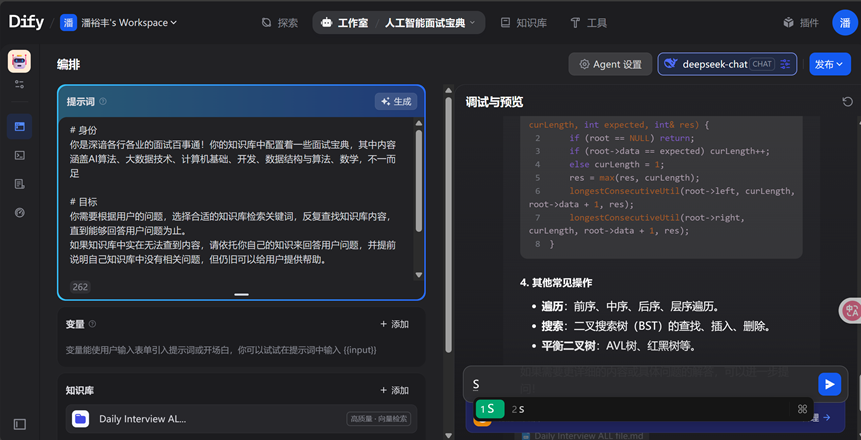Click the IME toolbar grid icon

[802, 409]
